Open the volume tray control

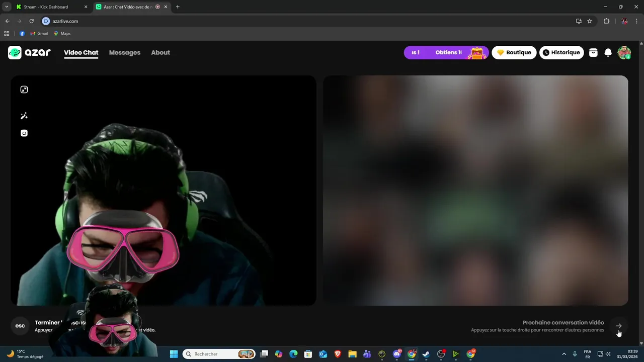[608, 354]
